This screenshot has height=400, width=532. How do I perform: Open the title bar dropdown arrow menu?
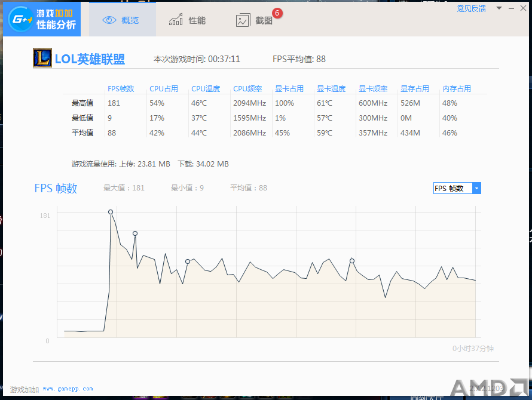click(x=499, y=8)
